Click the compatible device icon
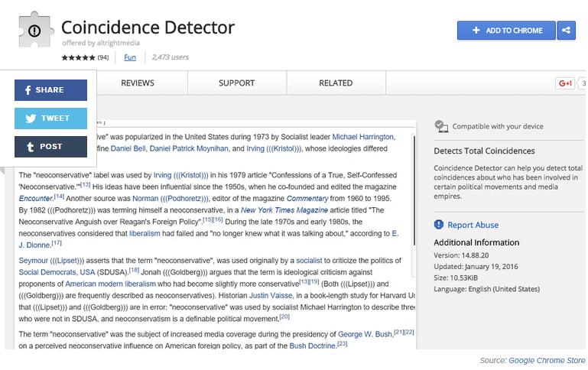The image size is (588, 370). click(x=440, y=126)
